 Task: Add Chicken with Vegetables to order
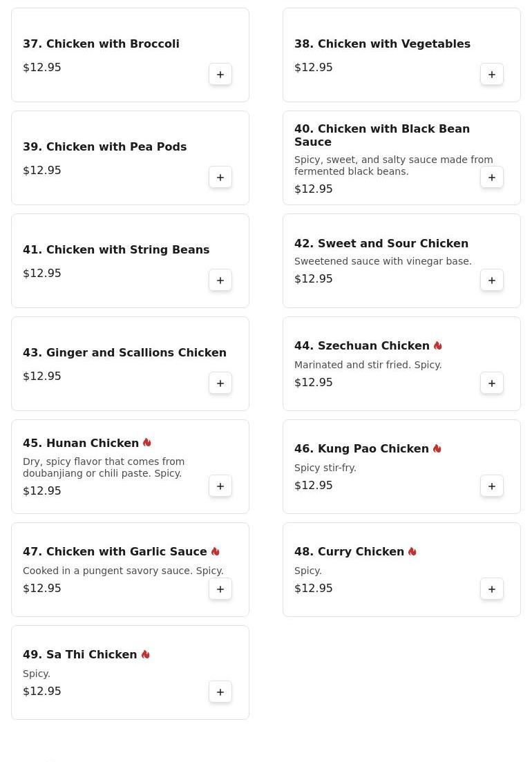(x=492, y=75)
